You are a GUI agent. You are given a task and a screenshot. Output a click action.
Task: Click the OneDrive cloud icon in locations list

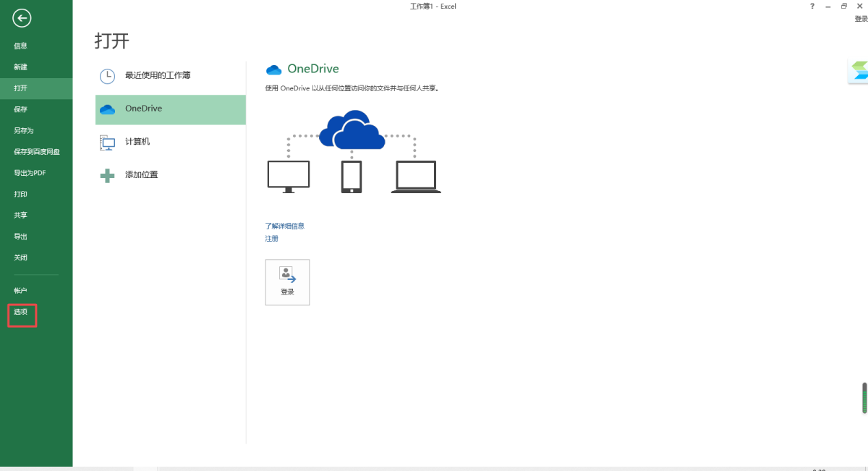point(107,109)
